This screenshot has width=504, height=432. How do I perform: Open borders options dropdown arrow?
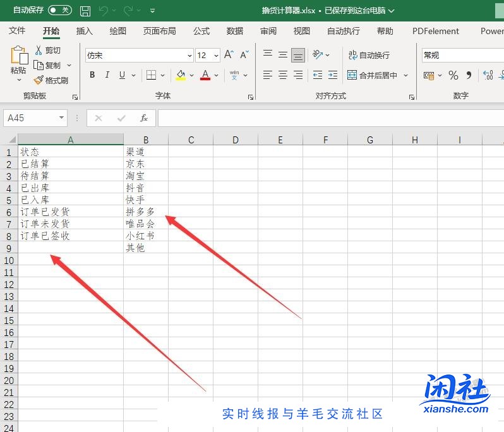tap(163, 76)
